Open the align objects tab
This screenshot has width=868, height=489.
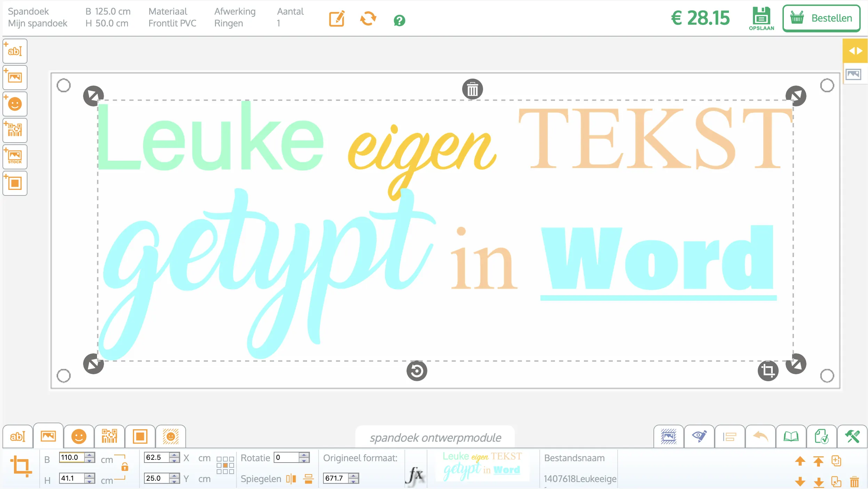click(730, 436)
